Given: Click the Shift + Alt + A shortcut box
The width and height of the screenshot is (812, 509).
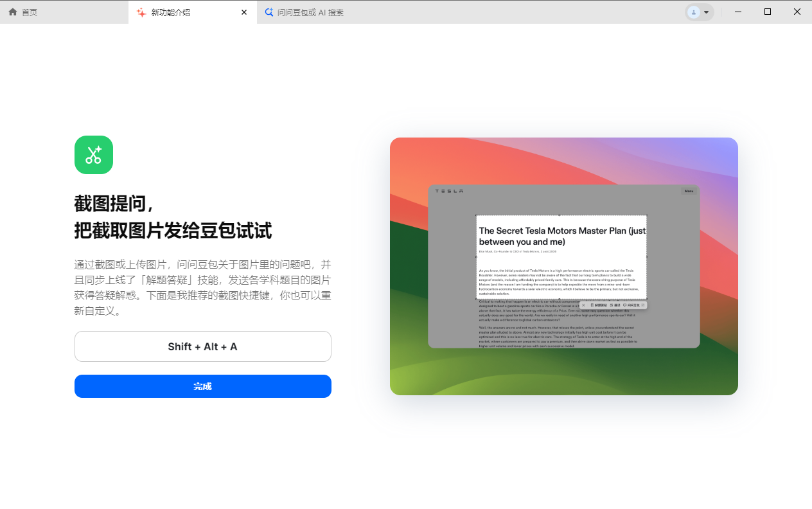Looking at the screenshot, I should 203,346.
